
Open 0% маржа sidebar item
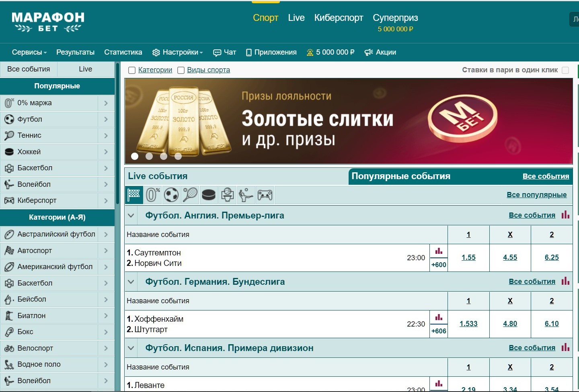point(49,103)
